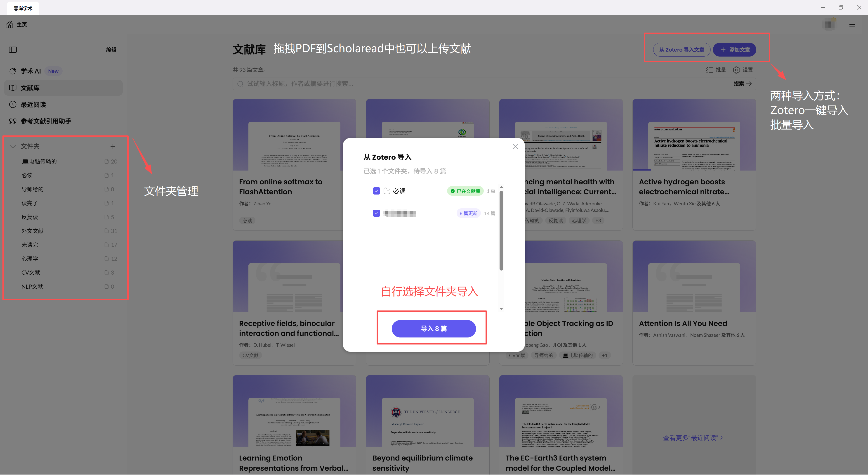The image size is (868, 475).
Task: Collapse the 文件夹 section chevron
Action: (x=12, y=146)
